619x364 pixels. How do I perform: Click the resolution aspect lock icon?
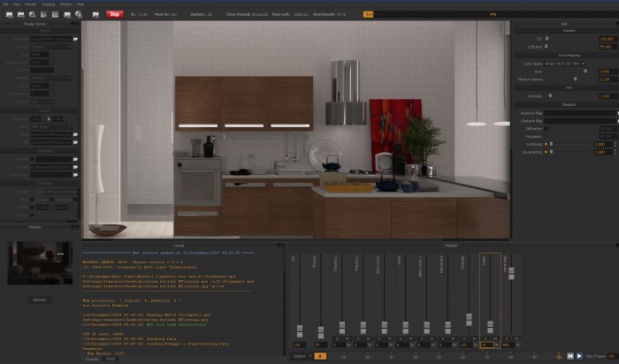click(49, 118)
